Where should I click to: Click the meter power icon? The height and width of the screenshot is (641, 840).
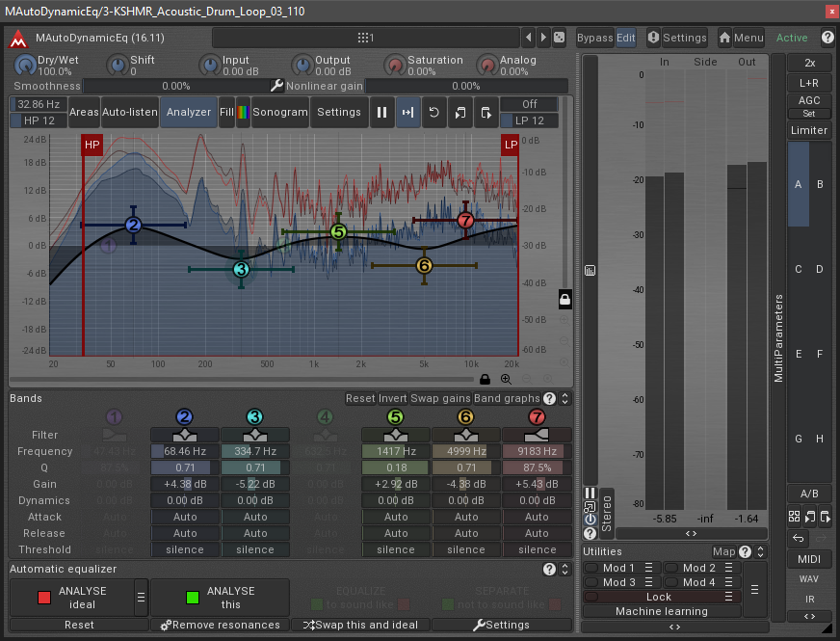coord(590,519)
